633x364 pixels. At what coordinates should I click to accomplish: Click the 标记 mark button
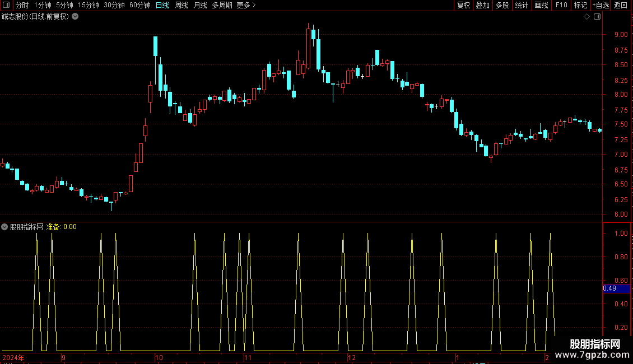coord(580,5)
